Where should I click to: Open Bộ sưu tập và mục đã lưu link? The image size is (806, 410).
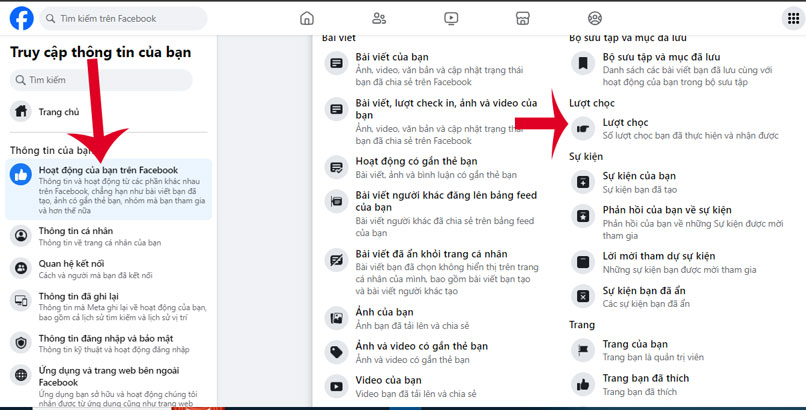pos(662,57)
